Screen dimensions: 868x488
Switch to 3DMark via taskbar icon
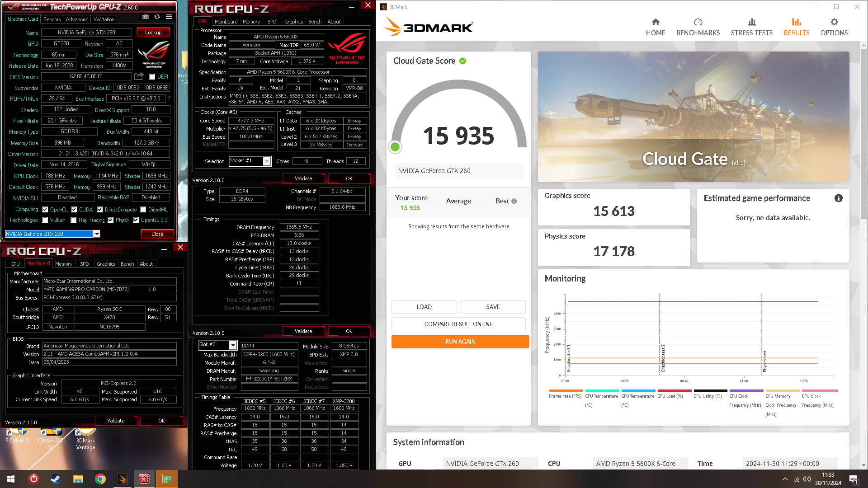(122, 479)
